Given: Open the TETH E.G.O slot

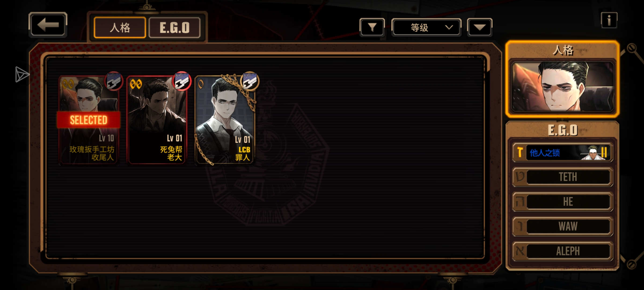Looking at the screenshot, I should tap(563, 177).
